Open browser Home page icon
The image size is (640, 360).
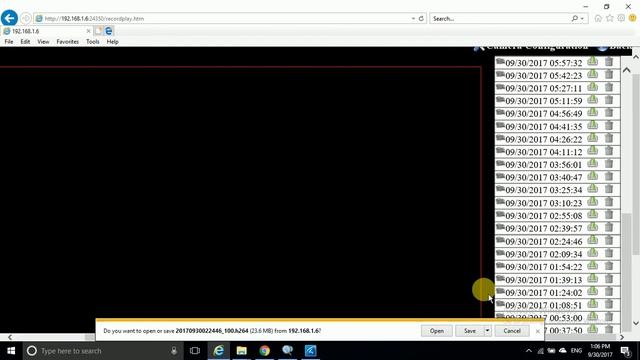(x=598, y=18)
